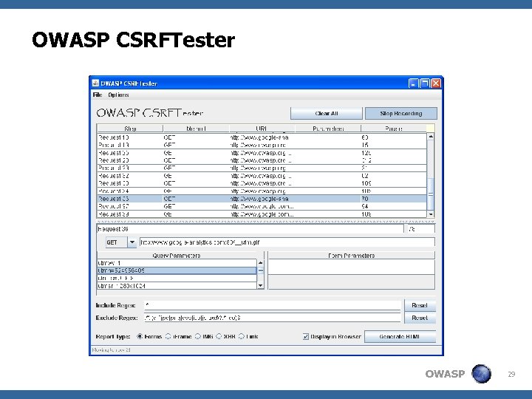Click the pause value field beside step name

pos(421,229)
